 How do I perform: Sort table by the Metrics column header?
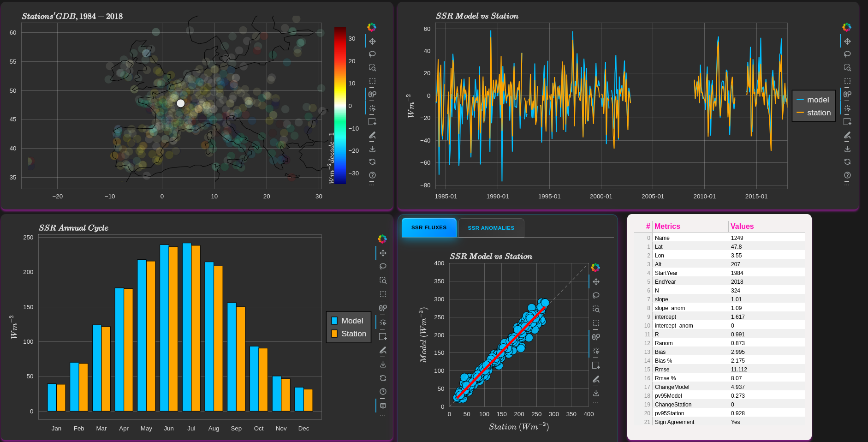point(667,226)
